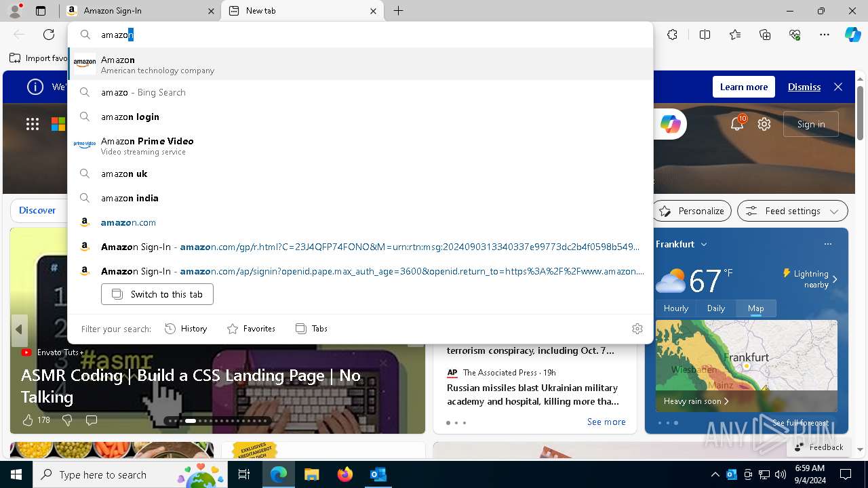868x488 pixels.
Task: Filter the search by History
Action: tap(186, 329)
